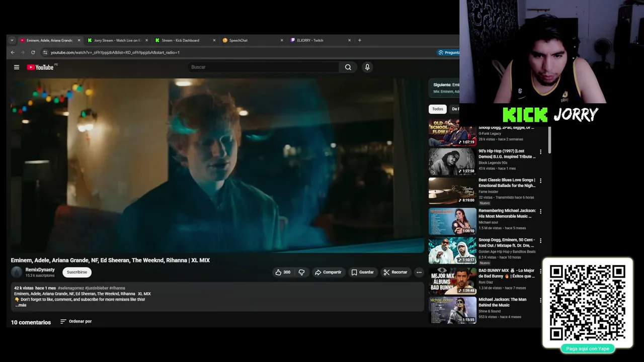The height and width of the screenshot is (362, 644).
Task: Close the Jorry Stream Kick tab
Action: tap(146, 40)
